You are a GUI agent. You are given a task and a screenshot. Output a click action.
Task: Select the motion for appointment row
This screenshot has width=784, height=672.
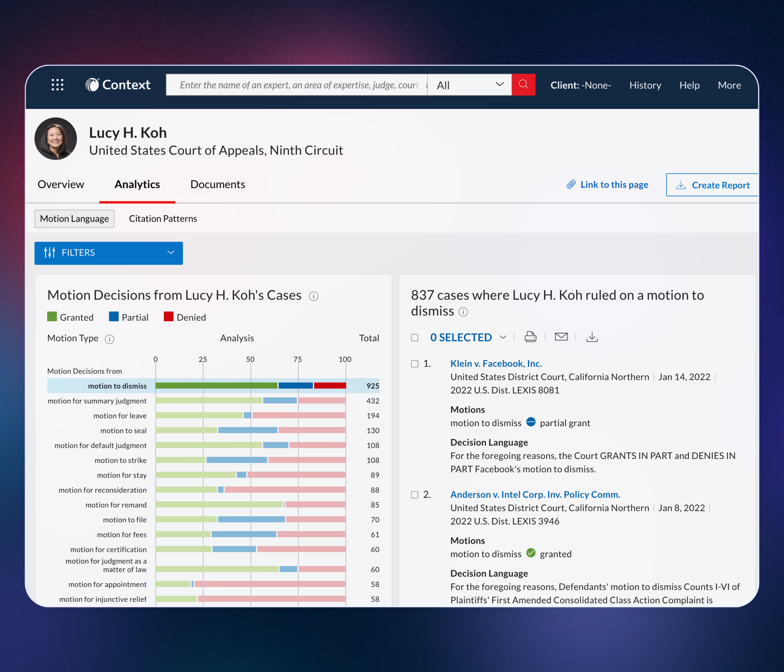[x=213, y=584]
